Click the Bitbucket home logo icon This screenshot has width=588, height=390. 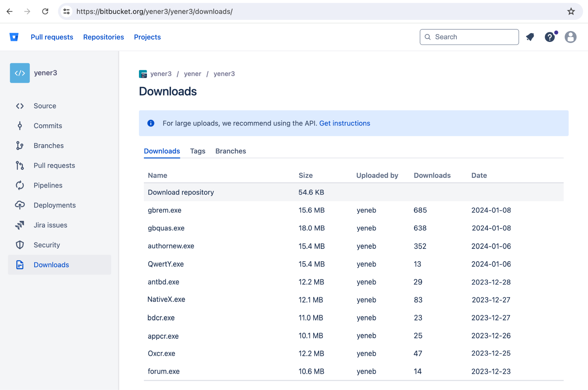click(x=14, y=36)
